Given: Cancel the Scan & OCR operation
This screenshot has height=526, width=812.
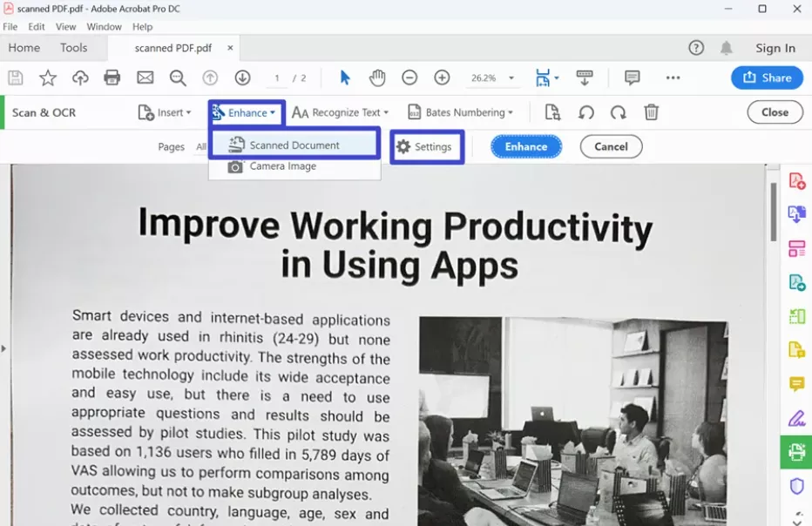Looking at the screenshot, I should click(x=611, y=146).
